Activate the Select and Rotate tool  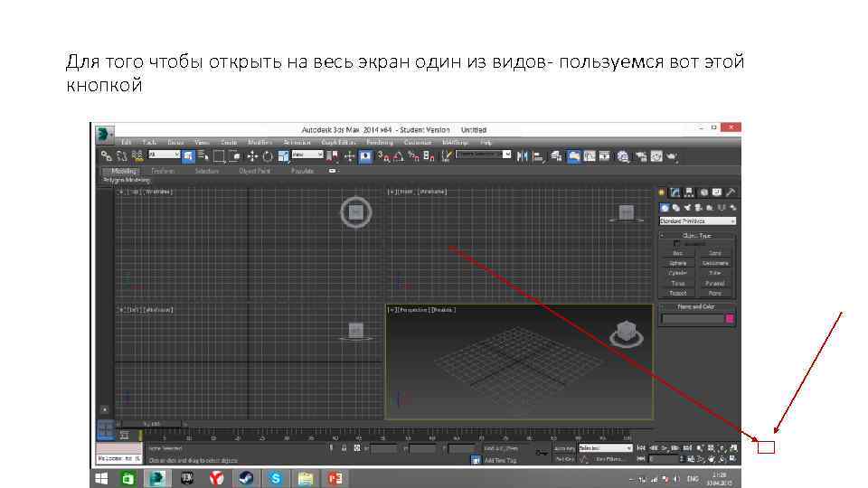point(268,156)
